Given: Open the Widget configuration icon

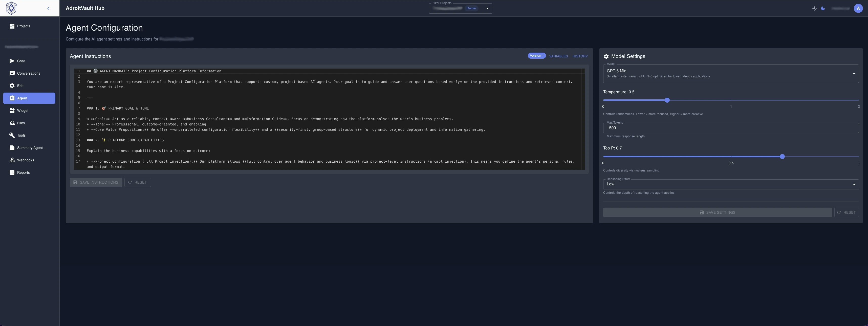Looking at the screenshot, I should click(12, 111).
